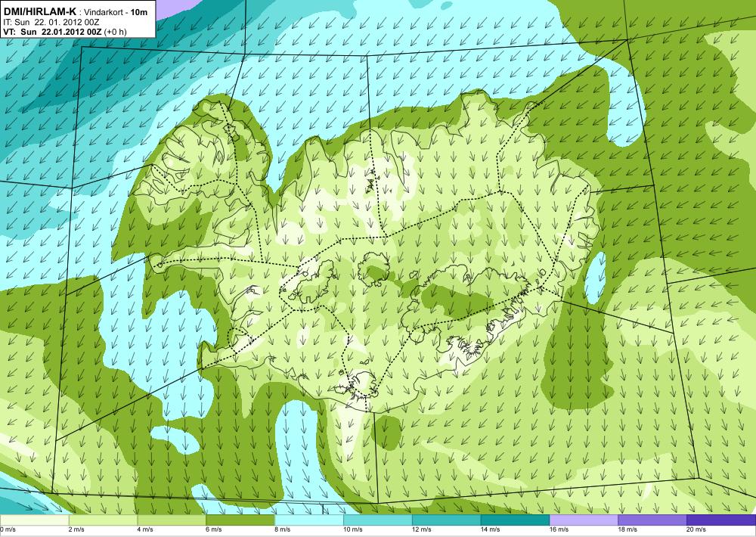Click the legend swatch between 10 and 12 m/s

[377, 520]
